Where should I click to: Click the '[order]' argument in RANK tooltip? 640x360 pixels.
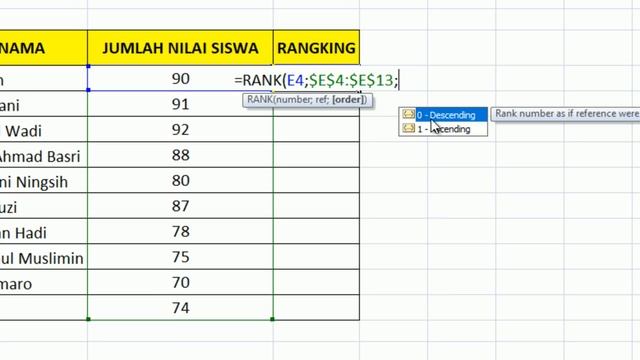coord(348,100)
